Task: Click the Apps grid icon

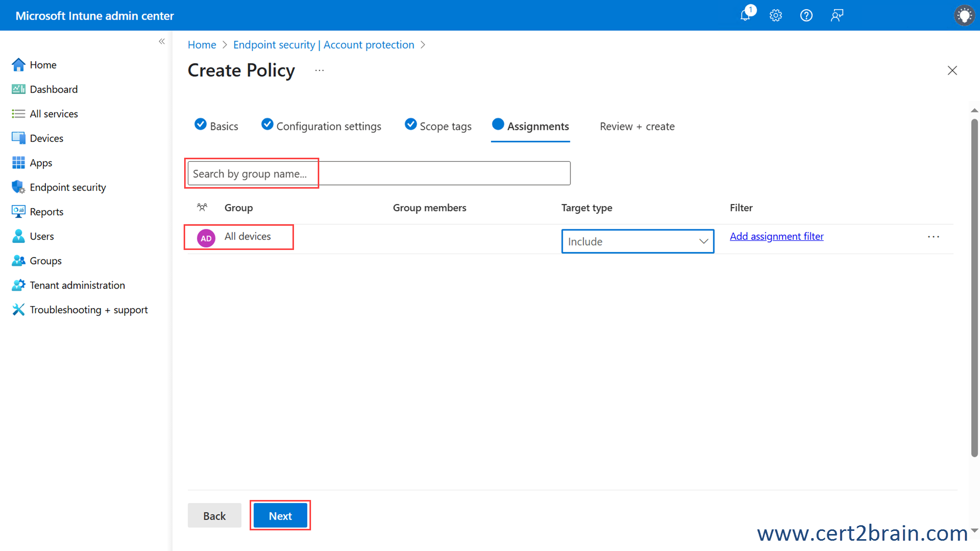Action: click(19, 162)
